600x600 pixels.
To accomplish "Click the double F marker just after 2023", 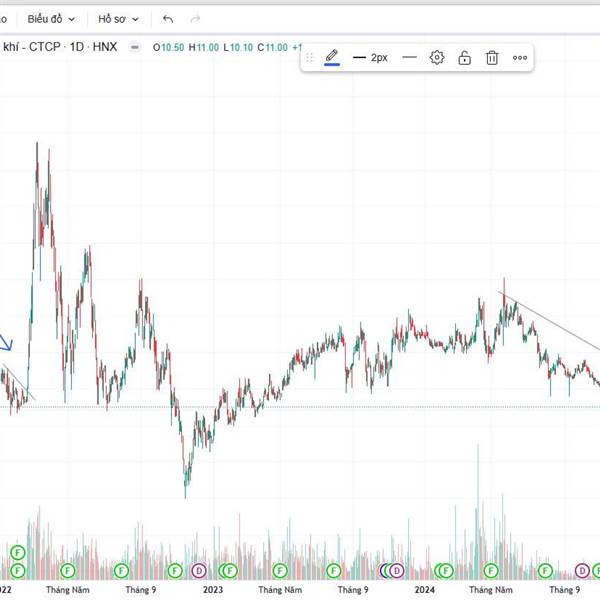I will (228, 571).
